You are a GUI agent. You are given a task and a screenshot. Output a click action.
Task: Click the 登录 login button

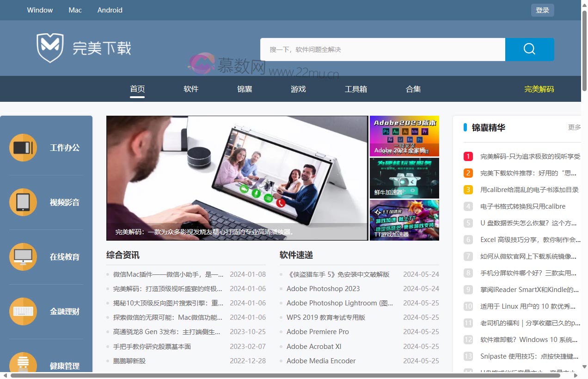click(x=542, y=10)
